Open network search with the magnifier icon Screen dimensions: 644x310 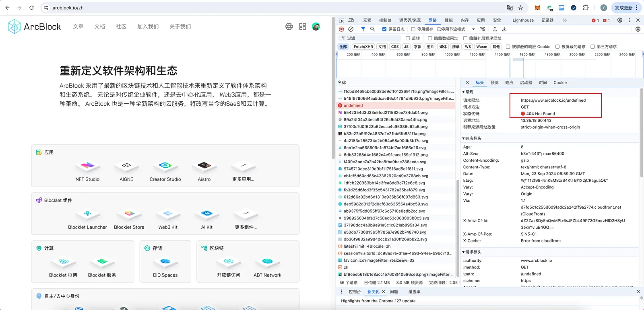tap(373, 29)
